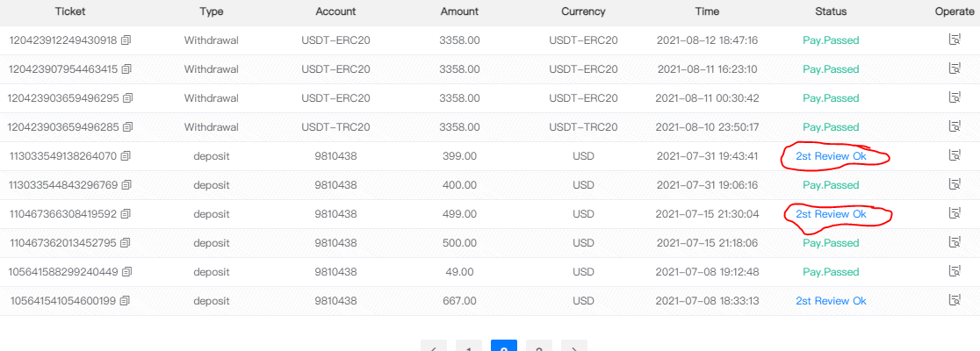Viewport: 980px width, 351px height.
Task: Go to previous page arrow
Action: [x=434, y=347]
